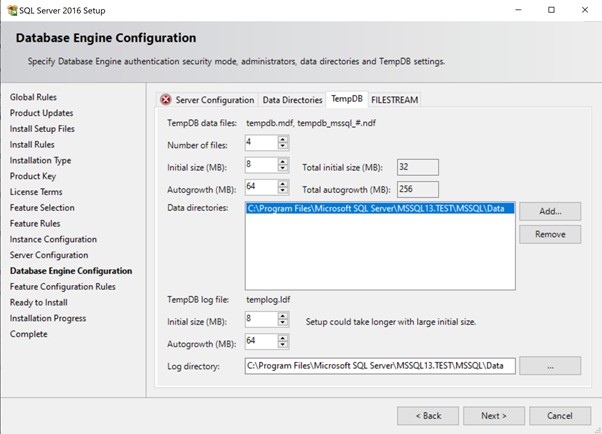Image resolution: width=602 pixels, height=434 pixels.
Task: Click the log file Autogrowth field
Action: coord(262,341)
